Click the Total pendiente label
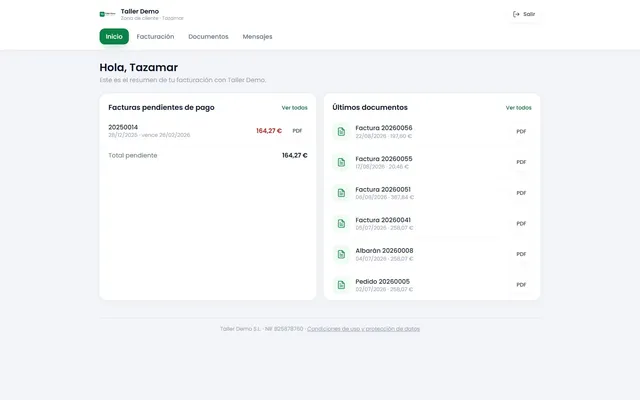This screenshot has height=400, width=640. 133,156
